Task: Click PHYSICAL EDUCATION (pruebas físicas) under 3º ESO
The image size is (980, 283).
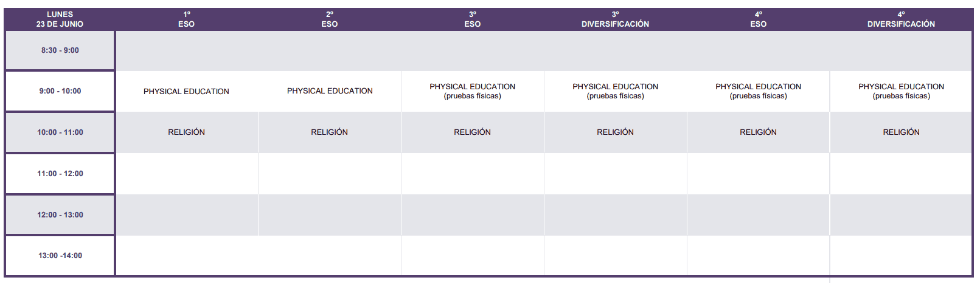Action: pos(473,91)
